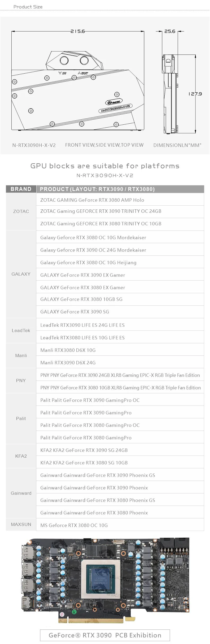The image size is (210, 644).
Task: Click the IN port circle on the block
Action: tap(64, 60)
